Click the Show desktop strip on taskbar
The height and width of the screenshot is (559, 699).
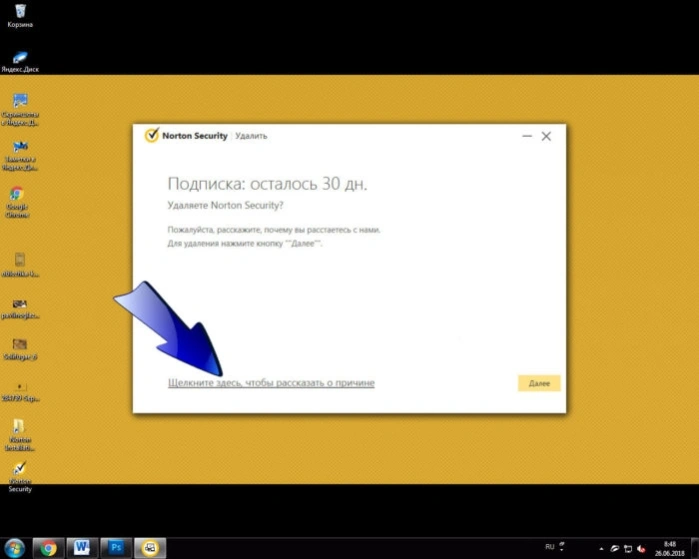click(x=695, y=548)
